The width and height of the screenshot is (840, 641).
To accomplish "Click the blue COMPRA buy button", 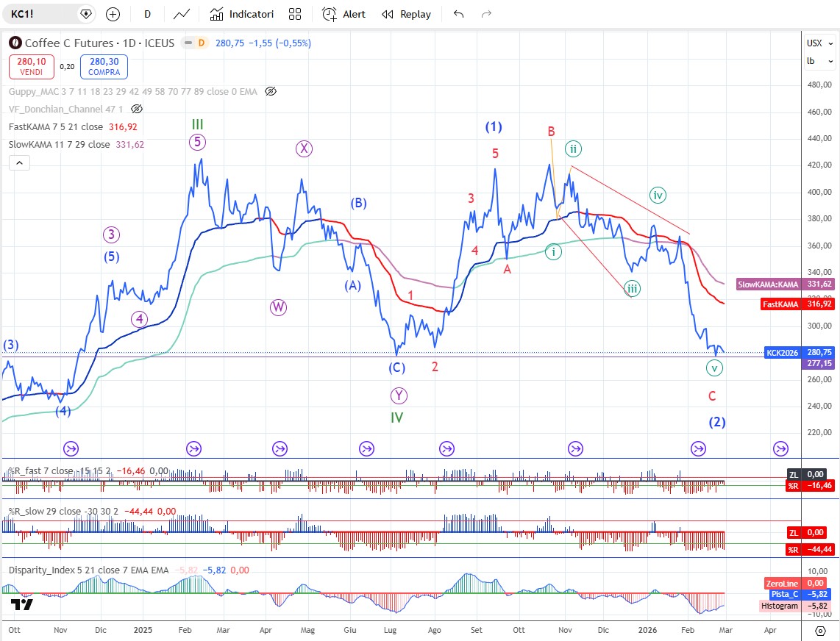I will (x=104, y=67).
